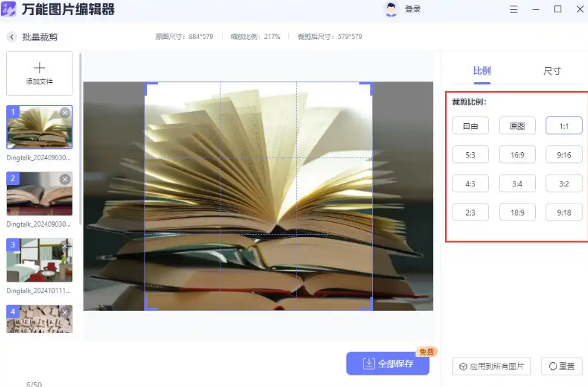Open the hamburger menu icon

(x=514, y=10)
